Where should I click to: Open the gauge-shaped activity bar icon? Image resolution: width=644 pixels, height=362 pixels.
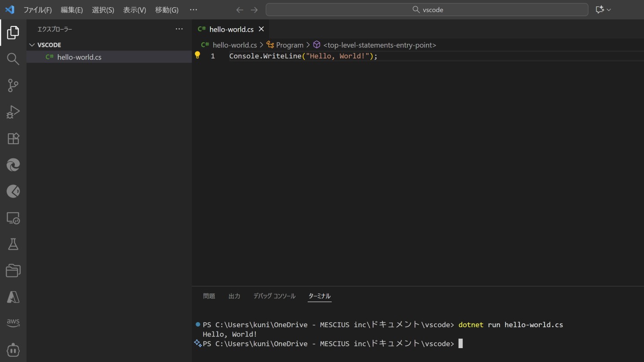13,192
